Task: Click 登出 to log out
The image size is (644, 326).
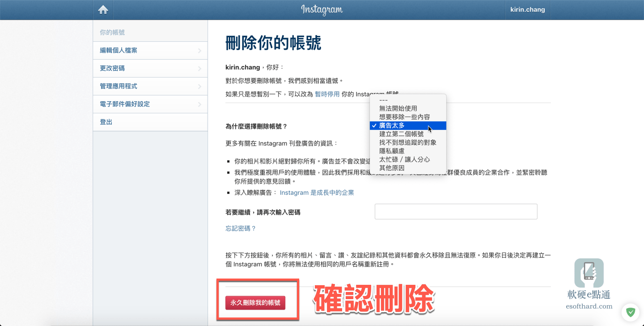Action: pyautogui.click(x=150, y=122)
